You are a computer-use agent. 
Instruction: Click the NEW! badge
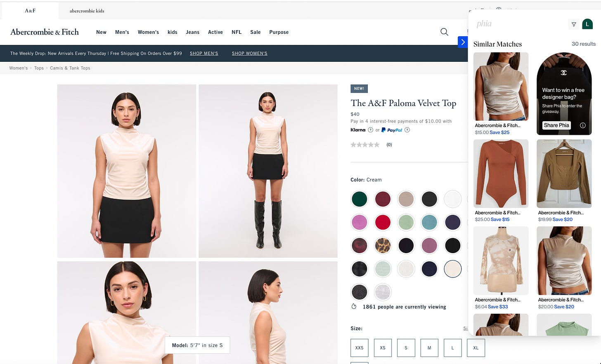click(x=359, y=89)
